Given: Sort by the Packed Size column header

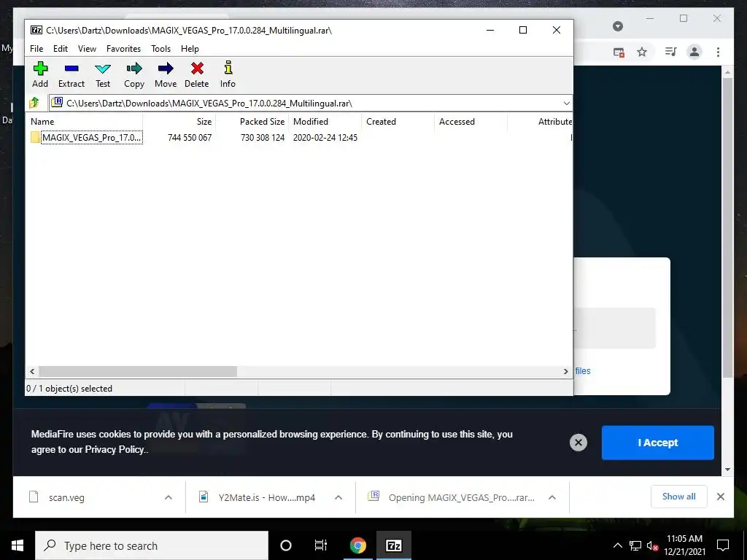Looking at the screenshot, I should point(252,122).
